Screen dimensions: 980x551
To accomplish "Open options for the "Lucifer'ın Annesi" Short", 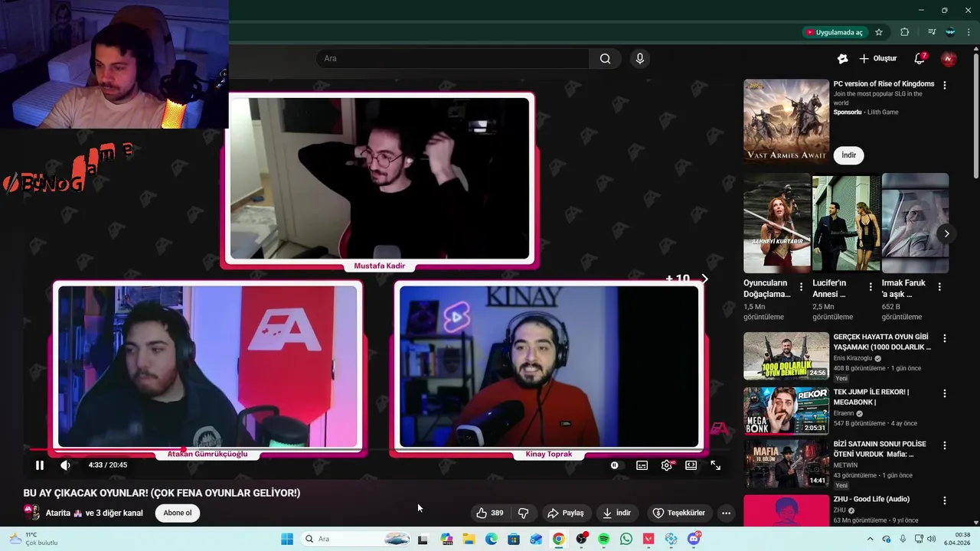I will (871, 287).
